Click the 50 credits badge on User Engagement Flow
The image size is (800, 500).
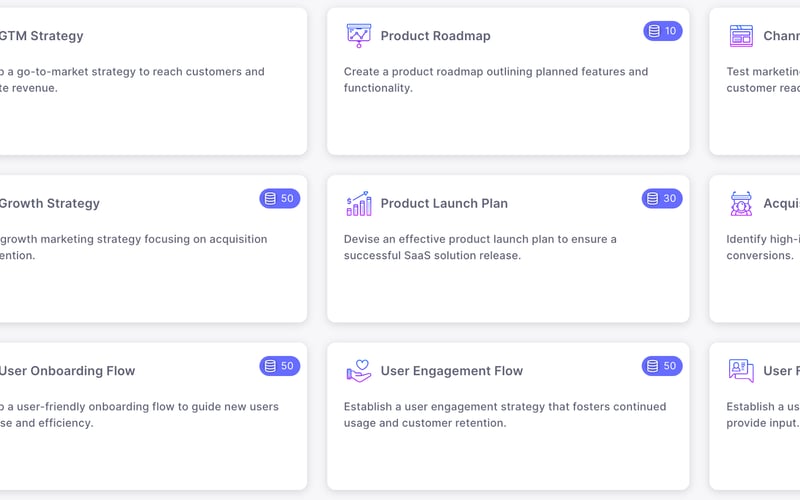pyautogui.click(x=662, y=366)
